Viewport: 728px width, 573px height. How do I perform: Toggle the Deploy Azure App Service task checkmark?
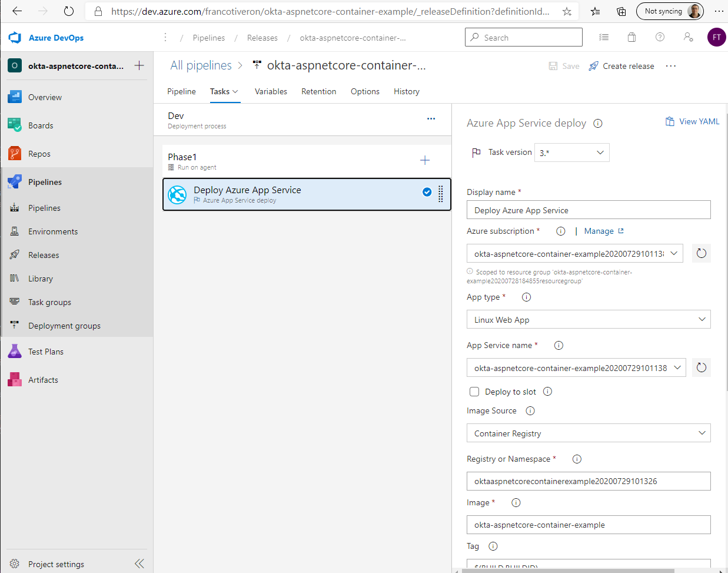coord(427,192)
